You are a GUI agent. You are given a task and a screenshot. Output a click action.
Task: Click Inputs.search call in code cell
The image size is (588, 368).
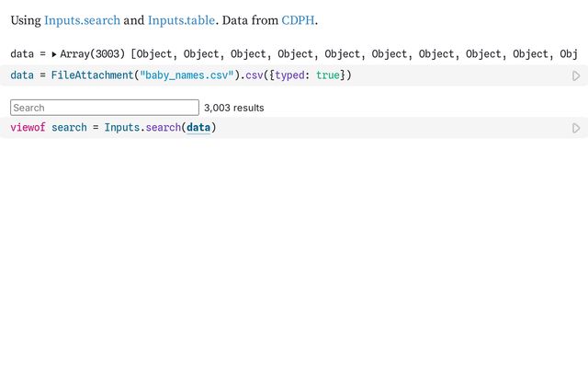pyautogui.click(x=141, y=128)
